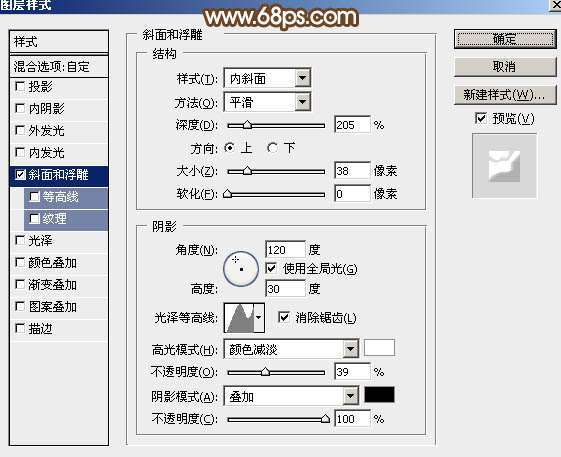Viewport: 561px width, 457px height.
Task: Open the 纹理 sub-item row
Action: (66, 219)
